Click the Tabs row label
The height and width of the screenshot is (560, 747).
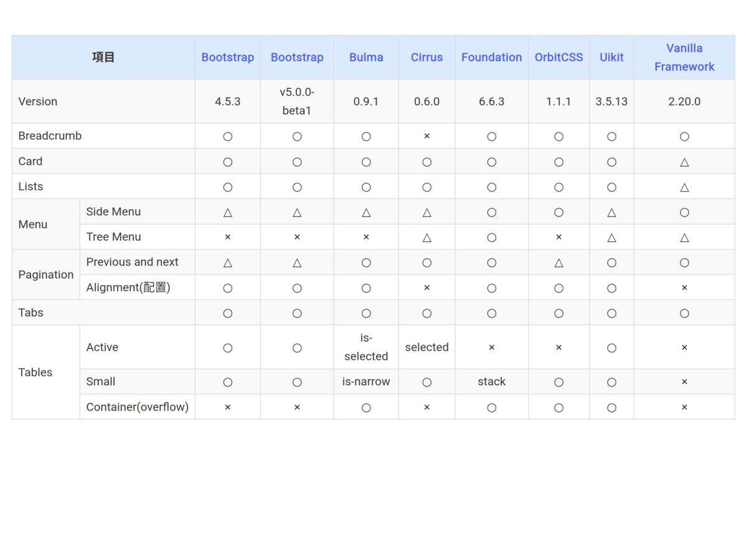[31, 312]
